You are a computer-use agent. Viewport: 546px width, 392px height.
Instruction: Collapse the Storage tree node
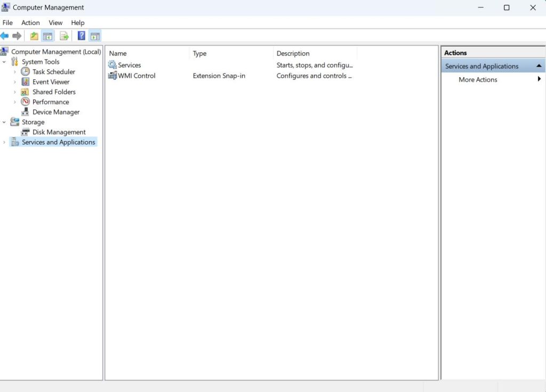click(4, 122)
